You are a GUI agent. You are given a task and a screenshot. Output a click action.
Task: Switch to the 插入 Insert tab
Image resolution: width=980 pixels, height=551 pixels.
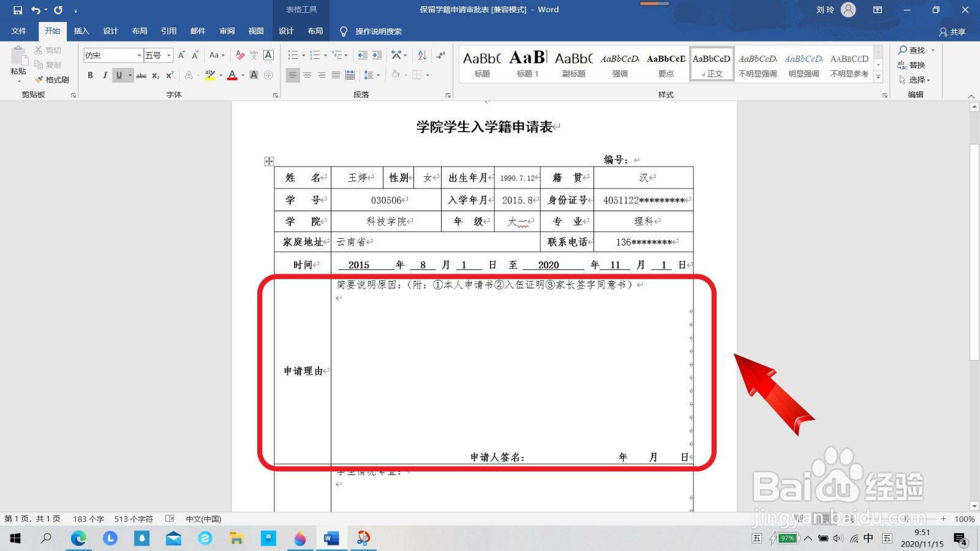coord(81,31)
